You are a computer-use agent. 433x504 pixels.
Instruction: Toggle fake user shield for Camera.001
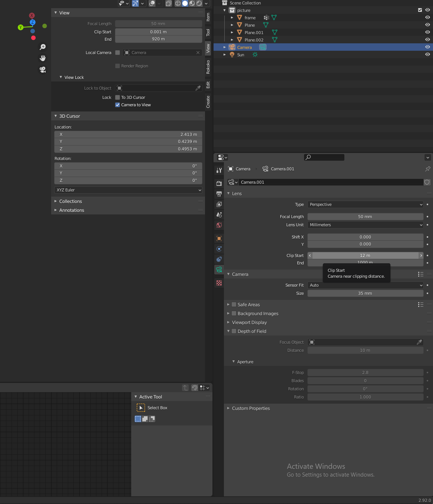(x=427, y=182)
